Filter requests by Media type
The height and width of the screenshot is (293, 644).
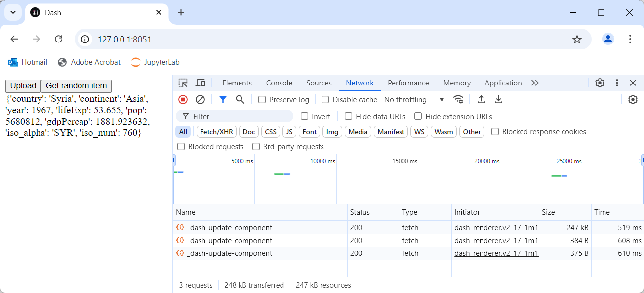[358, 132]
